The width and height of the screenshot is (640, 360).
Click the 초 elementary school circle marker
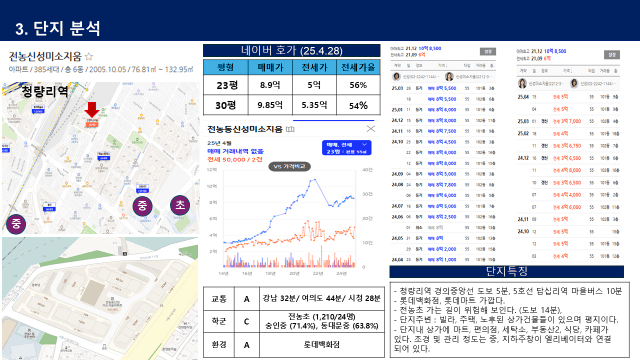coord(180,205)
